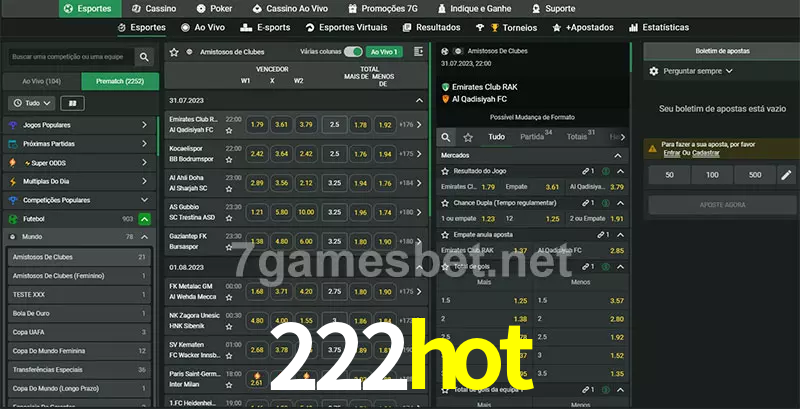Click the competition search input field
This screenshot has width=800, height=409.
coord(68,58)
